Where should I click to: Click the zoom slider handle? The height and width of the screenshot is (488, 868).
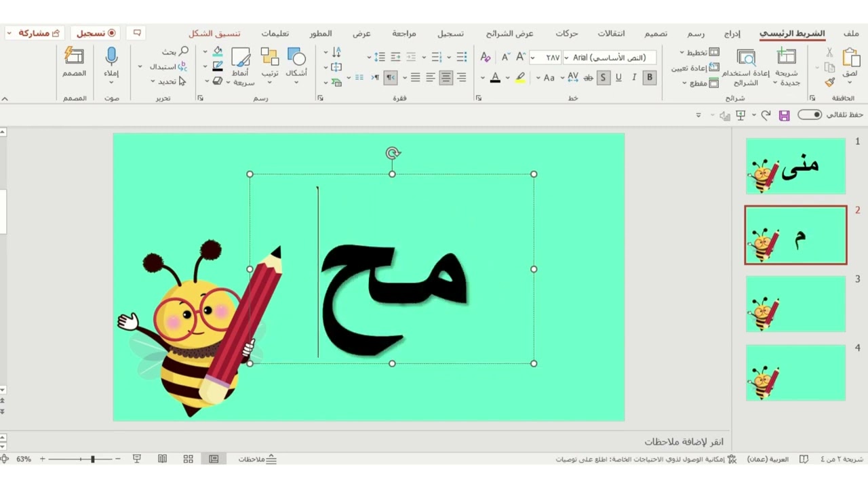click(92, 459)
